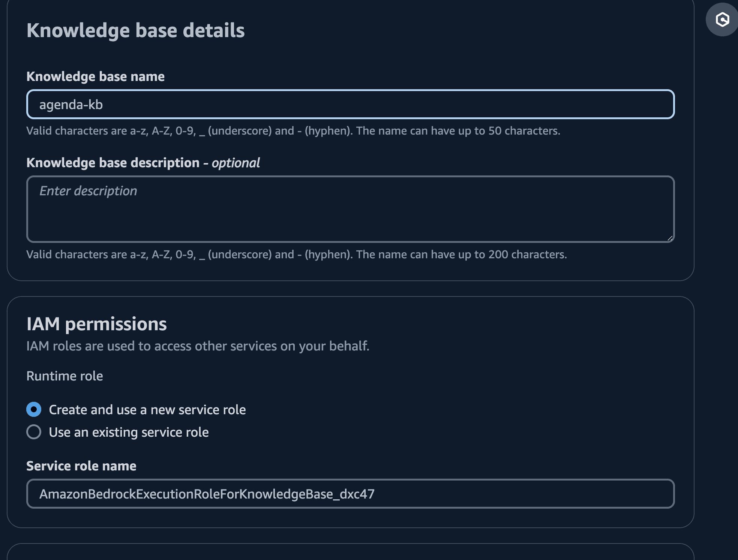Focus the Service role name field
Screen dimensions: 738x560
click(350, 494)
